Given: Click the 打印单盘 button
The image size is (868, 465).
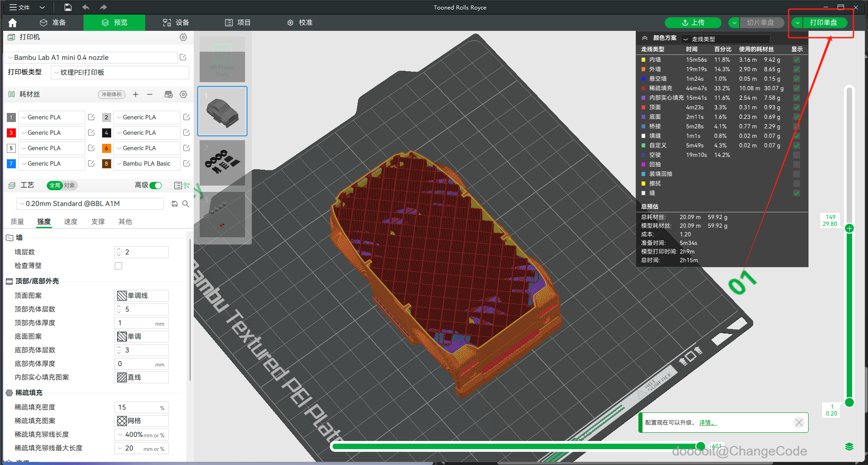Looking at the screenshot, I should pos(824,23).
